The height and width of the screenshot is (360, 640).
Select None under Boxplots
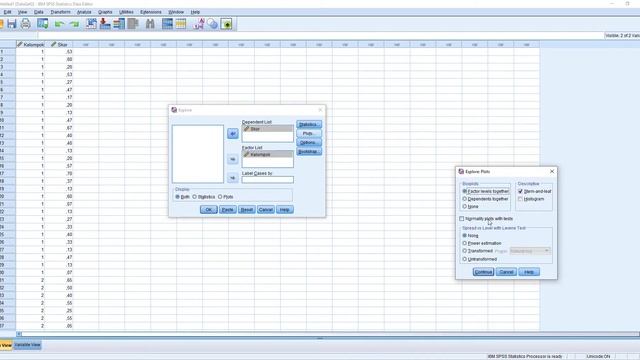coord(470,207)
